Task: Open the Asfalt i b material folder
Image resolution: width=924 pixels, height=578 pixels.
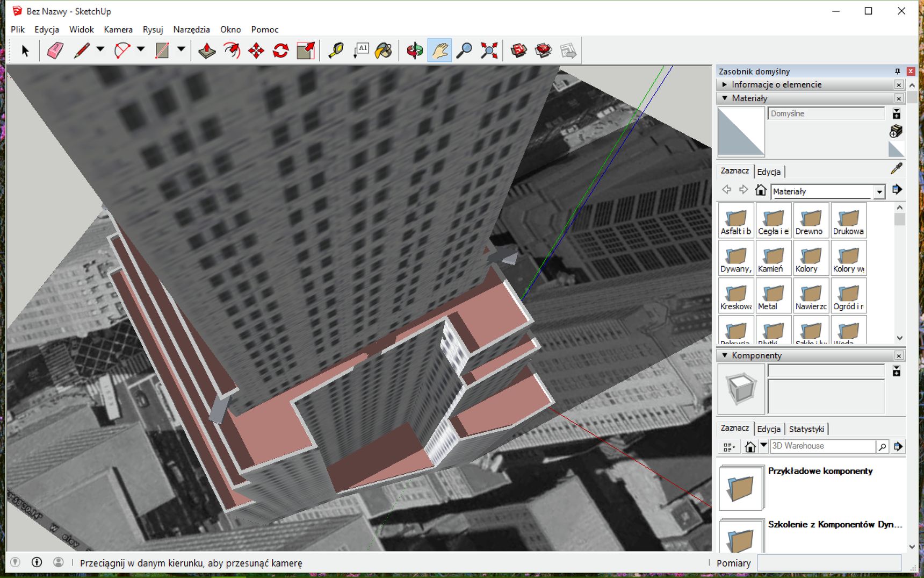Action: (x=736, y=220)
